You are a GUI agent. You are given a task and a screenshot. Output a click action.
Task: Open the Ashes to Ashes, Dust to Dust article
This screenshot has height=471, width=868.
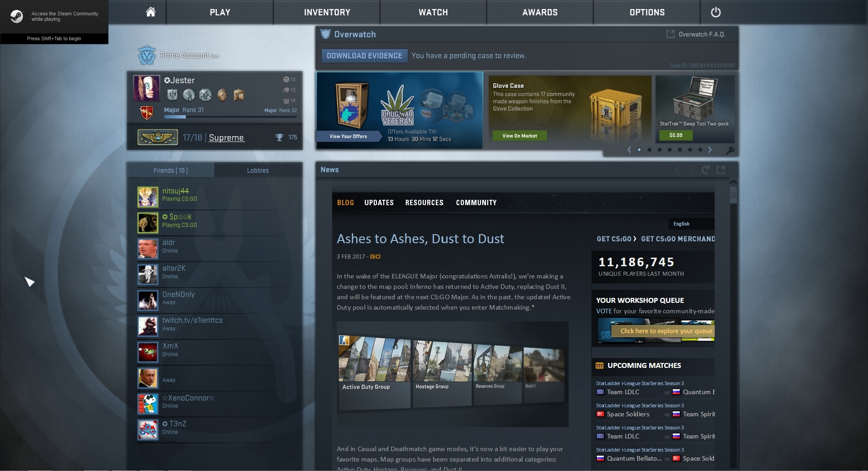[420, 239]
